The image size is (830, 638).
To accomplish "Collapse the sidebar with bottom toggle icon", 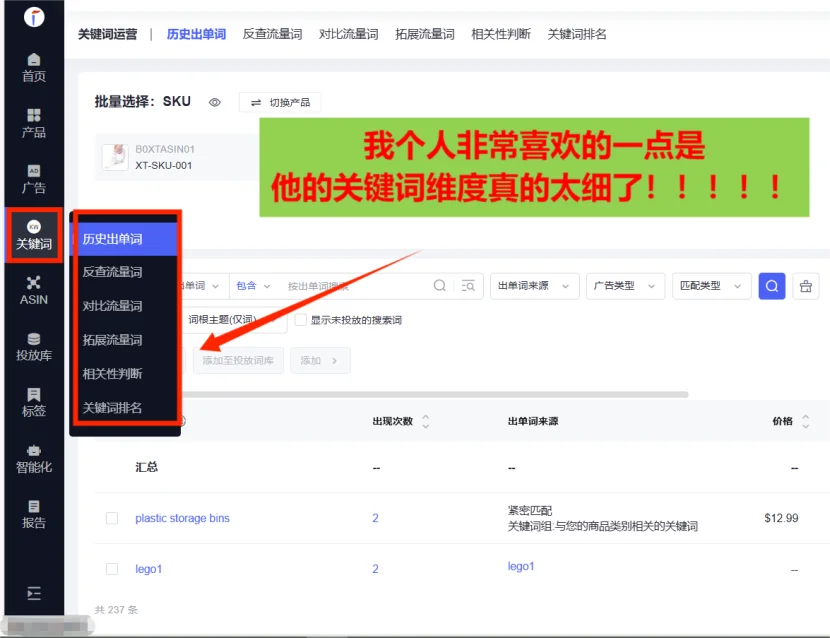I will [34, 594].
